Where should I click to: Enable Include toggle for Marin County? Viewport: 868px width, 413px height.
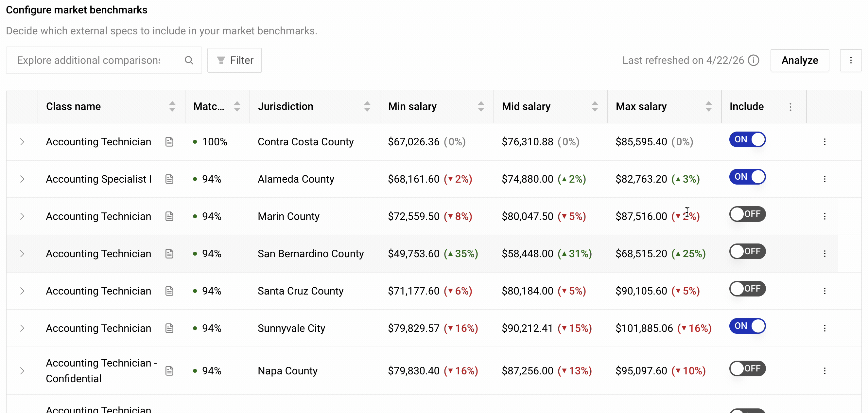click(747, 214)
